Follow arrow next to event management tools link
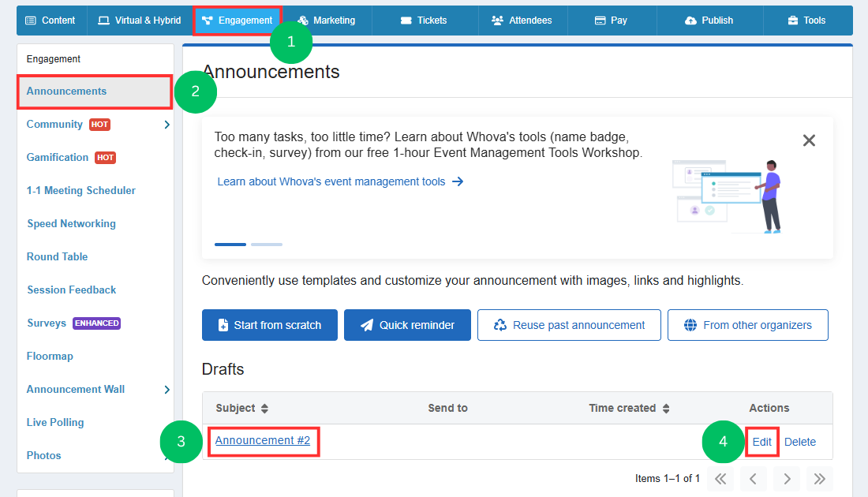 [458, 181]
